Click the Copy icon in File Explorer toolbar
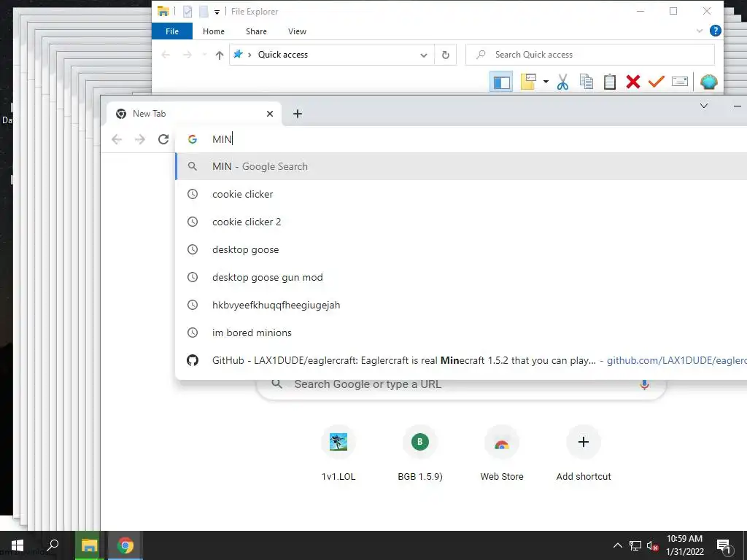The width and height of the screenshot is (747, 560). pos(587,82)
